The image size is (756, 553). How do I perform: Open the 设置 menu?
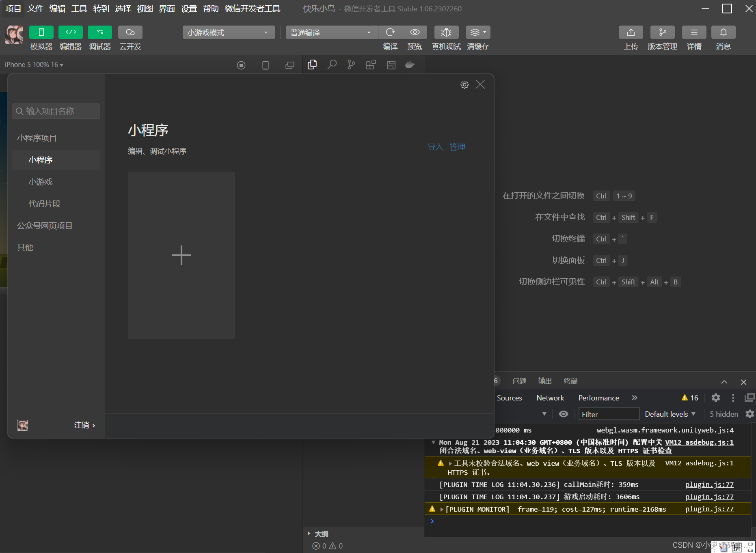click(x=189, y=9)
